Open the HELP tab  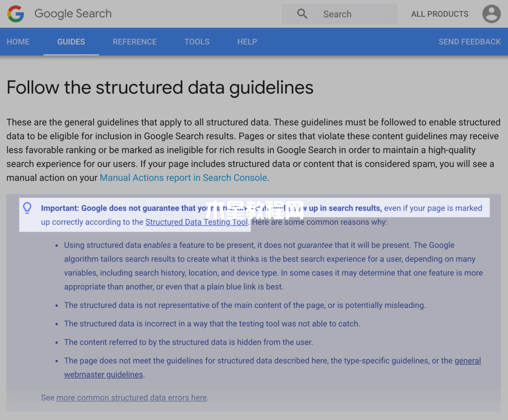pyautogui.click(x=247, y=42)
